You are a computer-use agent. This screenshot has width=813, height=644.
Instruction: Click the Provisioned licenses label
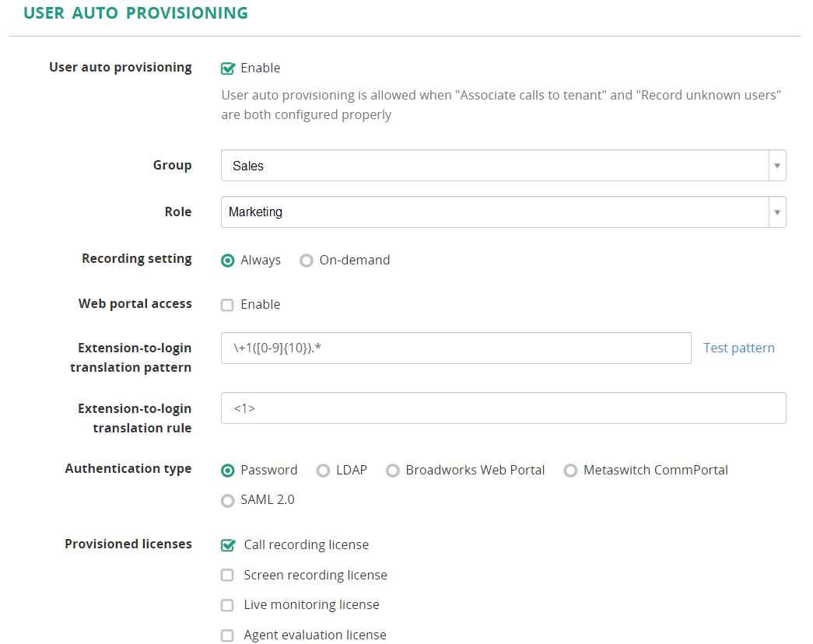click(128, 544)
